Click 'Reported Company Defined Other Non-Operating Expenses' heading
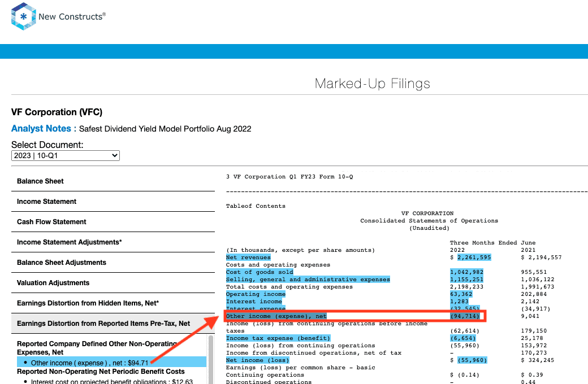The height and width of the screenshot is (384, 588). pyautogui.click(x=97, y=348)
